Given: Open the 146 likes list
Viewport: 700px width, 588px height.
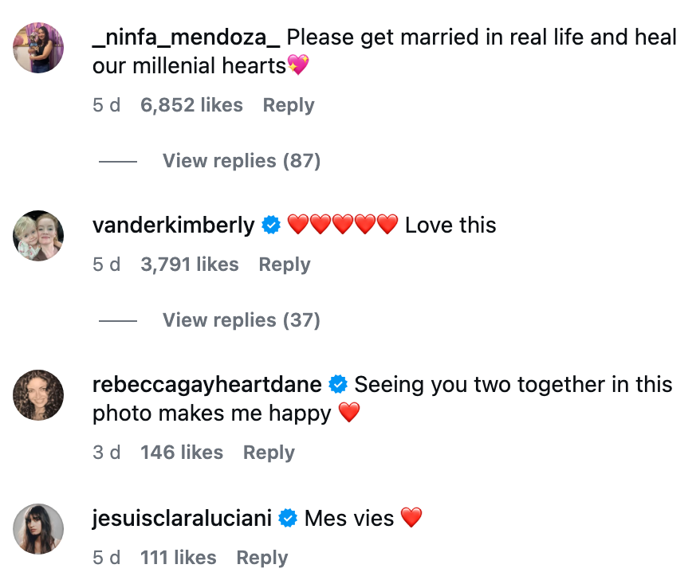Looking at the screenshot, I should 182,453.
